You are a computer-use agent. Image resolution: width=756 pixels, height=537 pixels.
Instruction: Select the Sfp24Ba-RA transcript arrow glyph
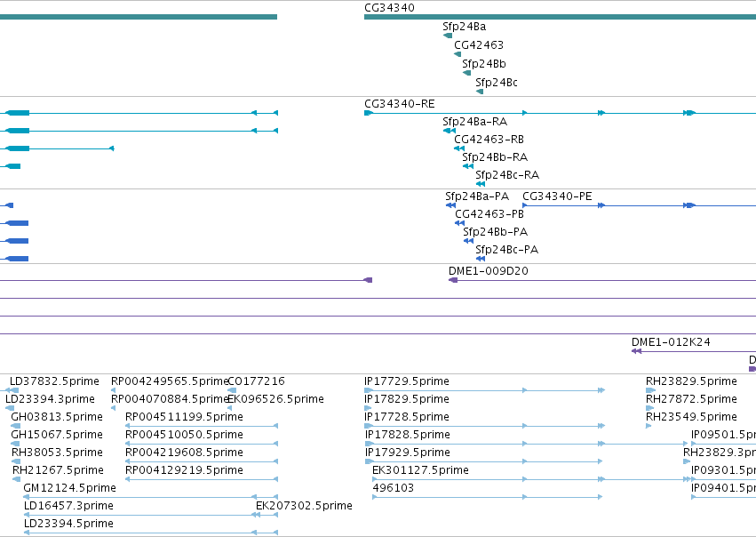point(449,131)
